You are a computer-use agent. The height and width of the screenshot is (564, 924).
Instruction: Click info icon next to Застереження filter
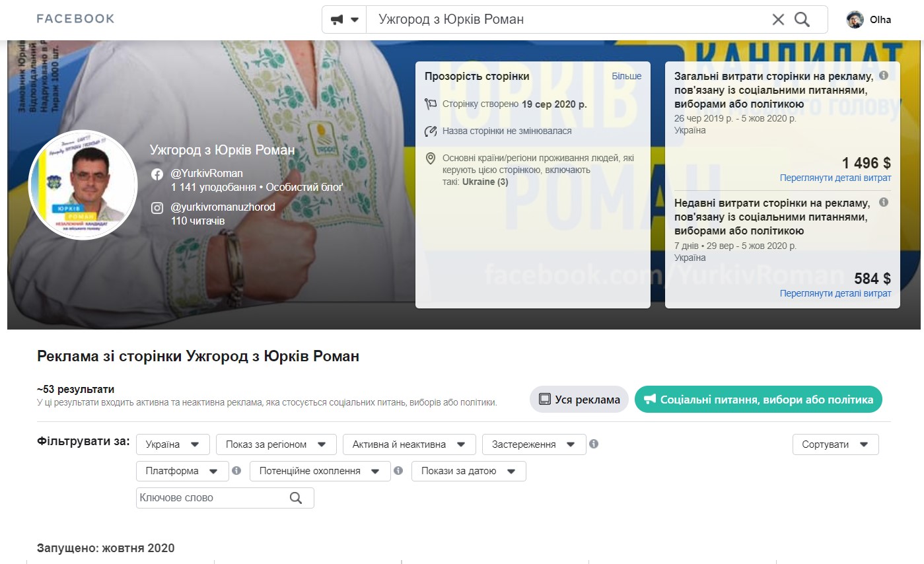point(594,444)
